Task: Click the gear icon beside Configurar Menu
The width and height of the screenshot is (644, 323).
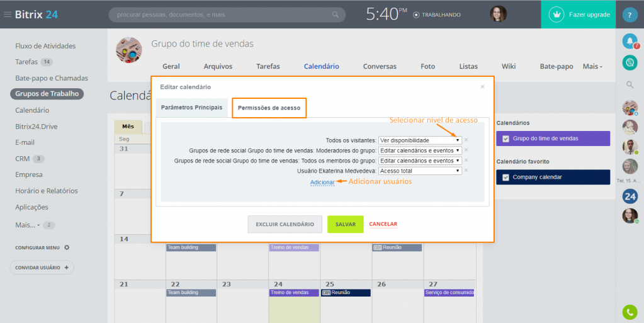Action: 67,247
